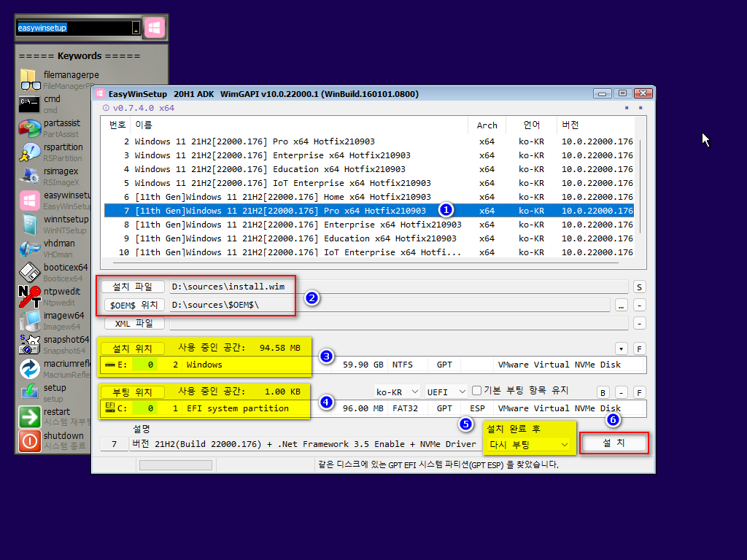747x560 pixels.
Task: Click the image list horizontal scrollbar
Action: (x=365, y=262)
